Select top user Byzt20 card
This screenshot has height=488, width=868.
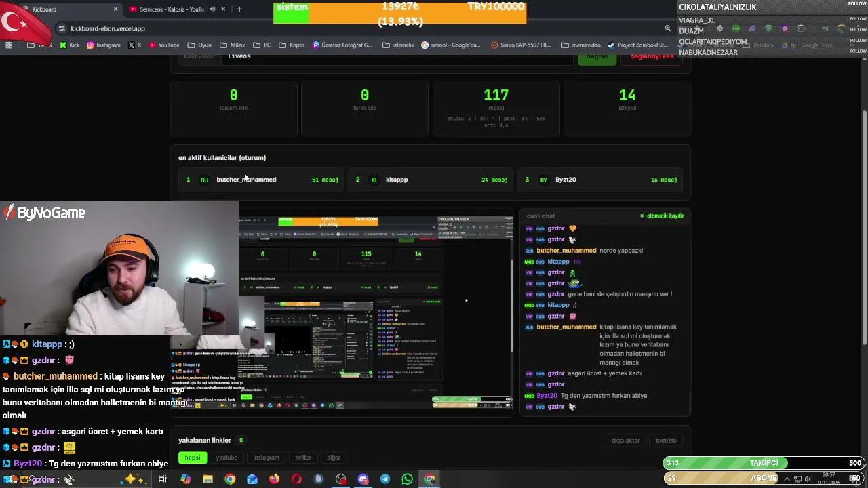[x=600, y=180]
